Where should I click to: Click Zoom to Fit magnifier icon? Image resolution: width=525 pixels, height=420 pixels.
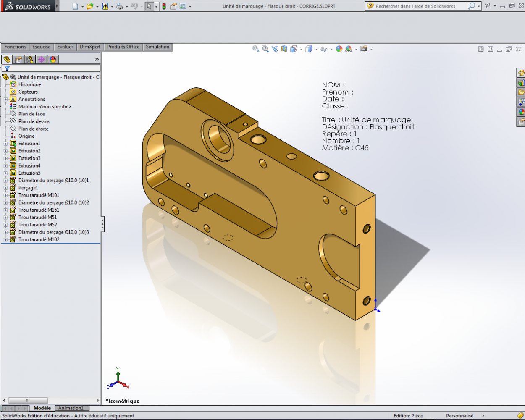[255, 49]
